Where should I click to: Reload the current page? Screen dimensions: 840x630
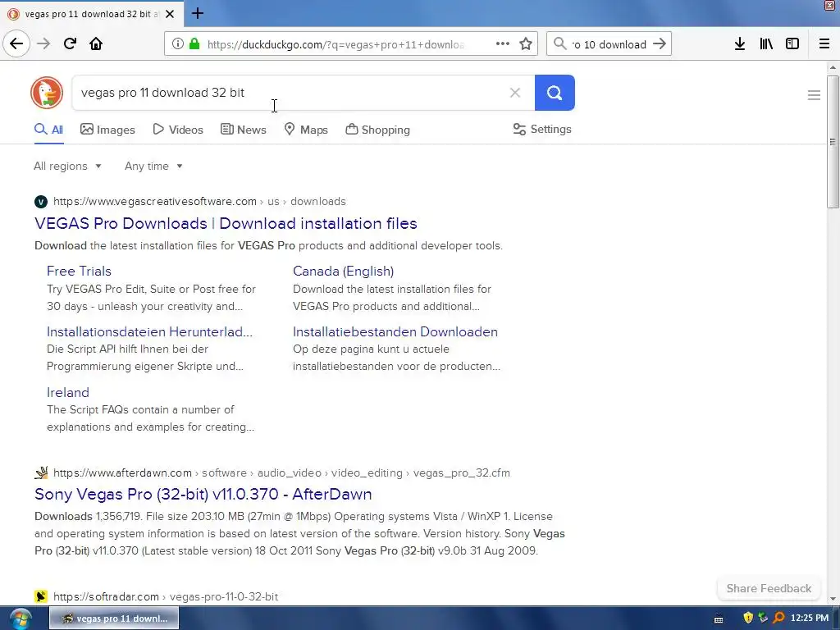(x=70, y=44)
